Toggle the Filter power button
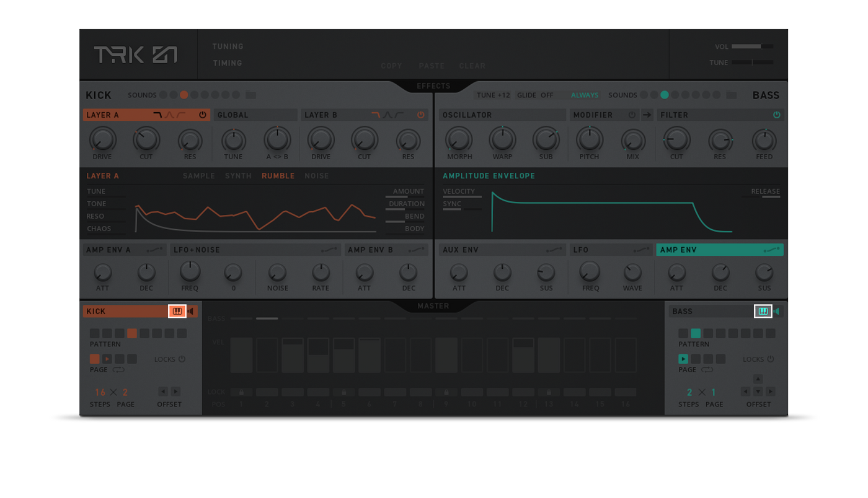The height and width of the screenshot is (498, 868). tap(776, 115)
